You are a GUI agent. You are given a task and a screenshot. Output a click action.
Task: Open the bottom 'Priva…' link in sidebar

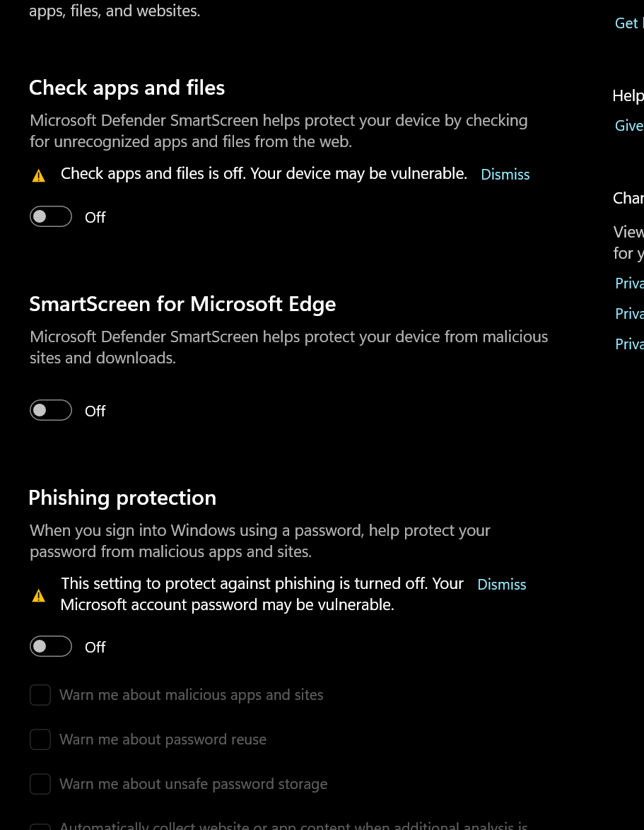(x=629, y=344)
